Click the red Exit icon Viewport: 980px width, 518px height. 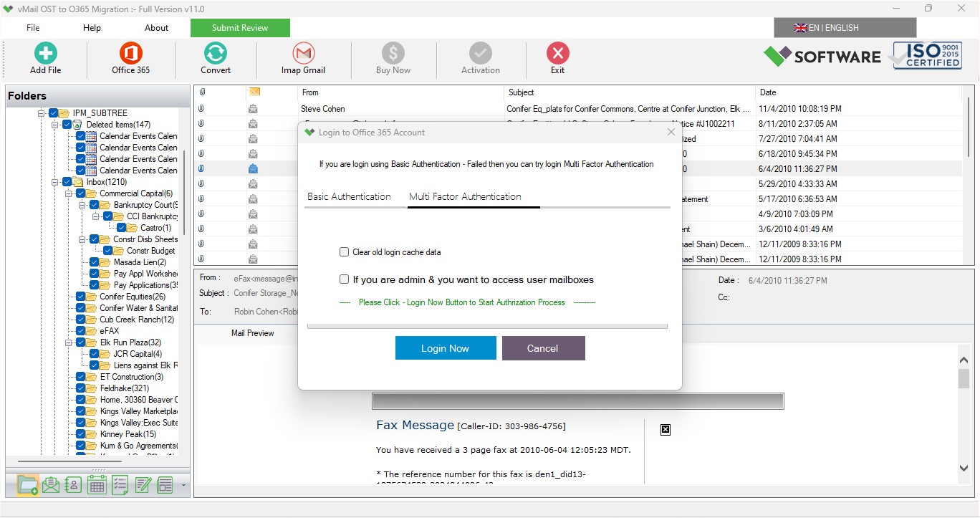click(557, 53)
